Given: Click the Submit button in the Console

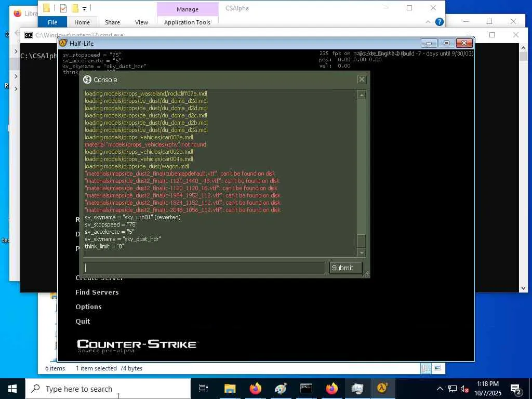Looking at the screenshot, I should click(x=345, y=268).
